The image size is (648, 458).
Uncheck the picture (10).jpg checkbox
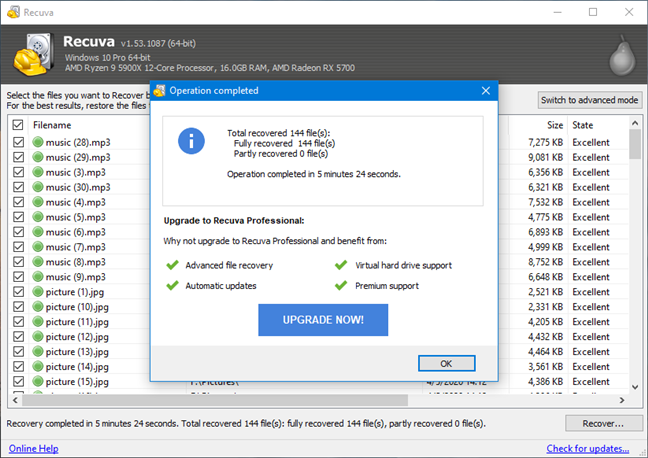tap(18, 307)
